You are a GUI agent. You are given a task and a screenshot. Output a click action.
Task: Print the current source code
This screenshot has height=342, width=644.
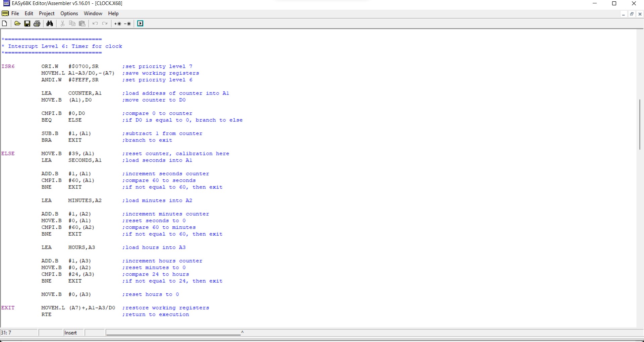(x=37, y=23)
